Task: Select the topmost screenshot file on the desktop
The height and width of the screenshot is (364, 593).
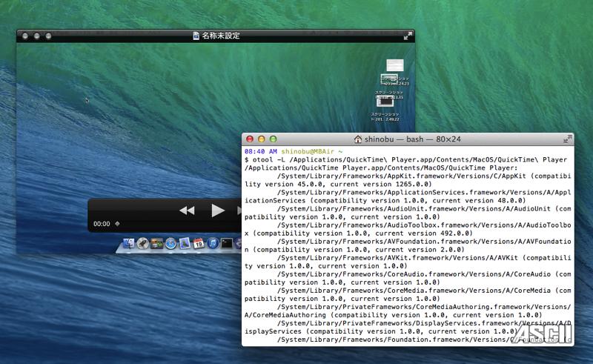Action: [395, 67]
